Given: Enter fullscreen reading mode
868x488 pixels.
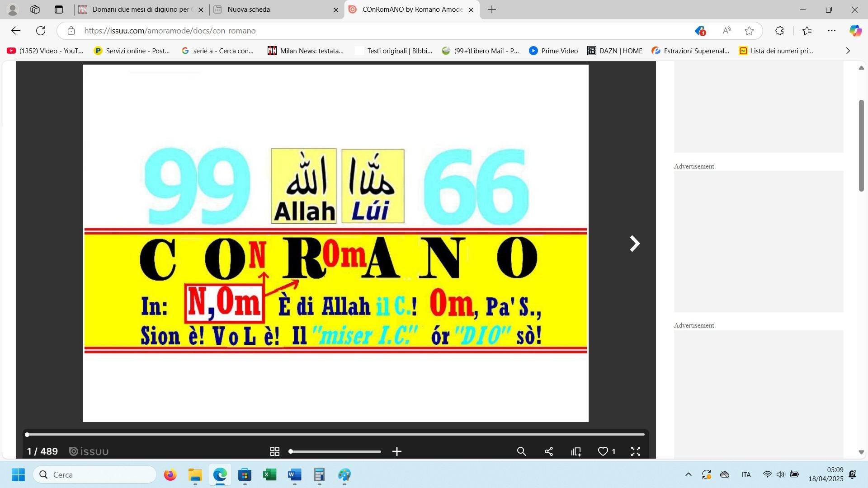Looking at the screenshot, I should pyautogui.click(x=635, y=451).
